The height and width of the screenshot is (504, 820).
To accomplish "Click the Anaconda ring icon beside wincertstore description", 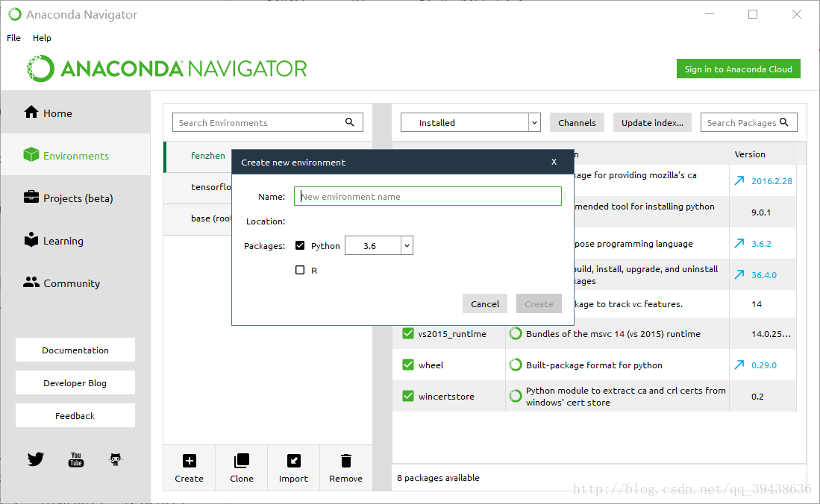I will 516,397.
